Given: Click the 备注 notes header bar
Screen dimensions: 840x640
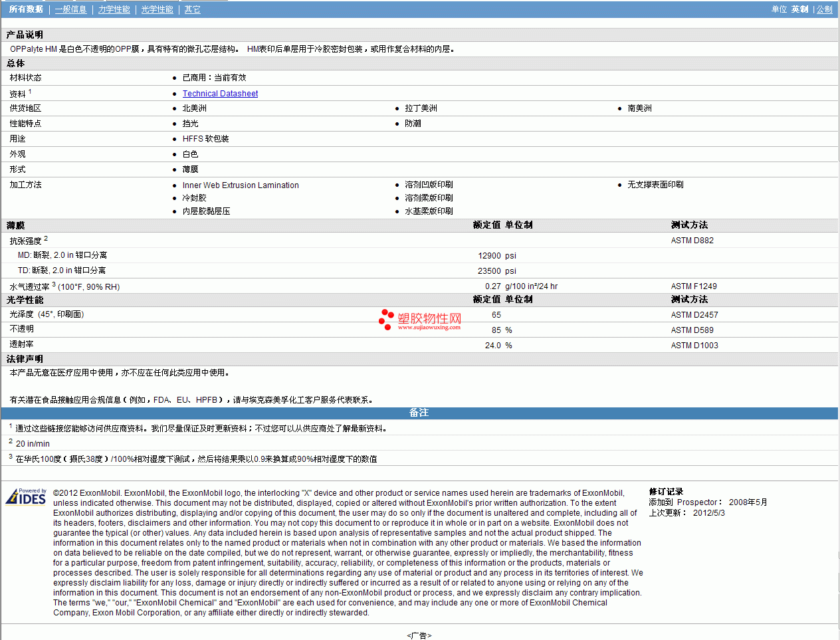Looking at the screenshot, I should click(x=419, y=413).
